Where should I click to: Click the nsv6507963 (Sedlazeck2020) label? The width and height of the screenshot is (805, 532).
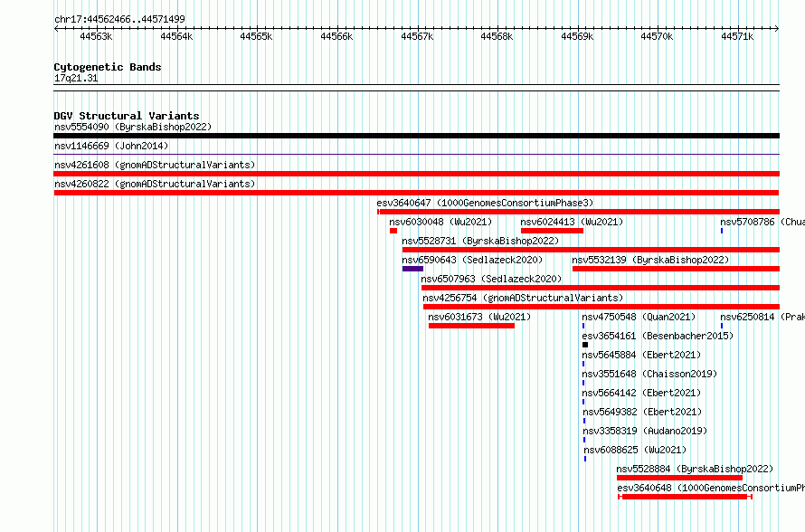click(x=491, y=279)
